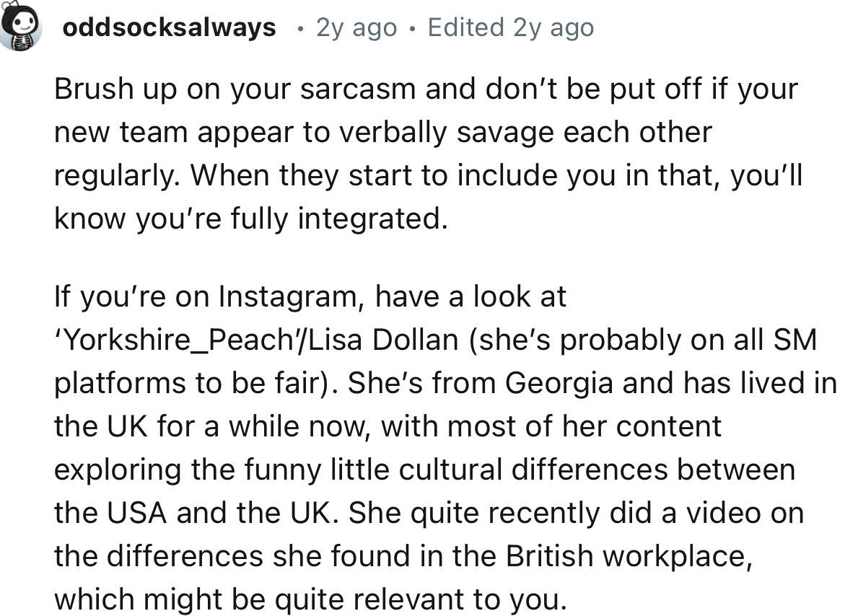Click the "Edited 2y ago" label
Viewport: 845px width, 616px height.
tap(511, 28)
